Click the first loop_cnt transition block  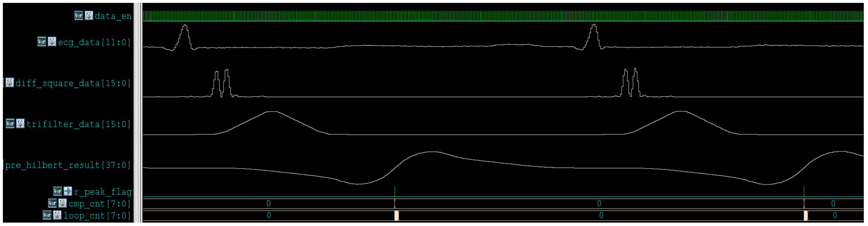tap(397, 216)
